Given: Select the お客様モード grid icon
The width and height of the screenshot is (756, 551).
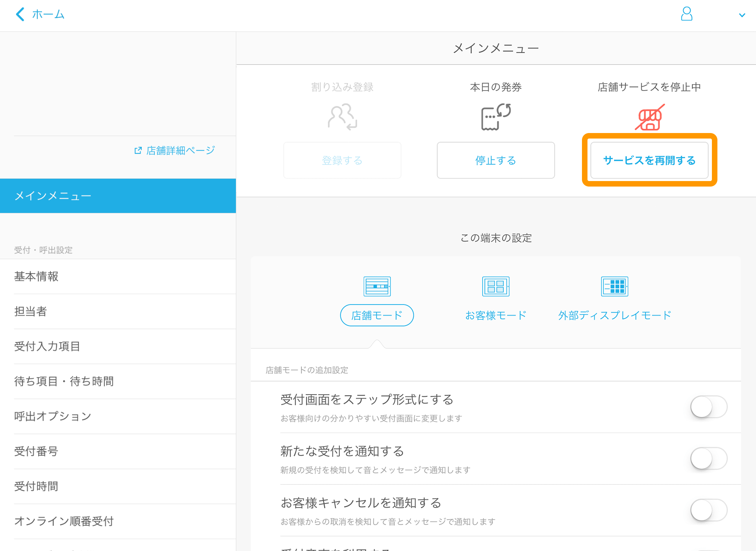Looking at the screenshot, I should tap(495, 286).
